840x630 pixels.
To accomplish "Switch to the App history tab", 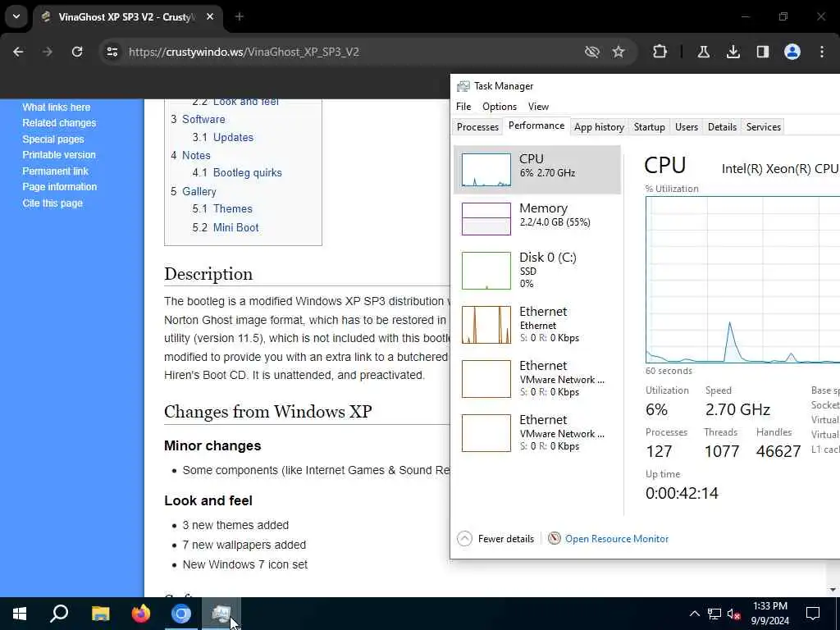I will pyautogui.click(x=599, y=126).
